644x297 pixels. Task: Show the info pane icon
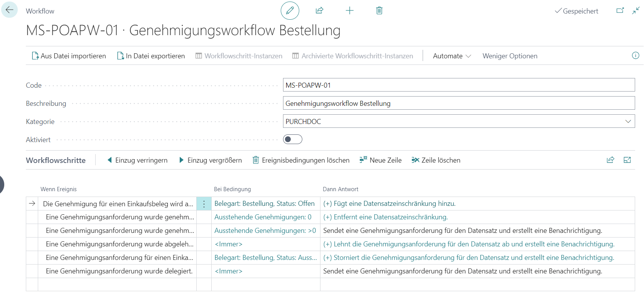click(x=636, y=56)
